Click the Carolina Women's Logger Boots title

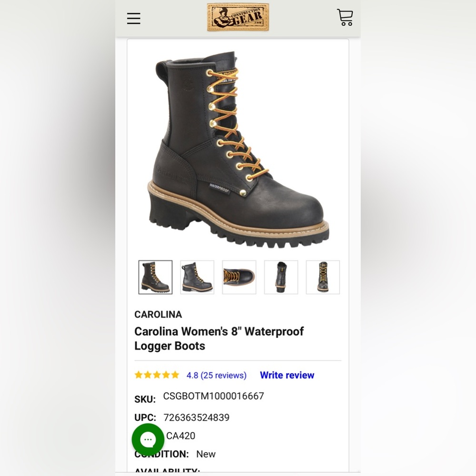219,338
